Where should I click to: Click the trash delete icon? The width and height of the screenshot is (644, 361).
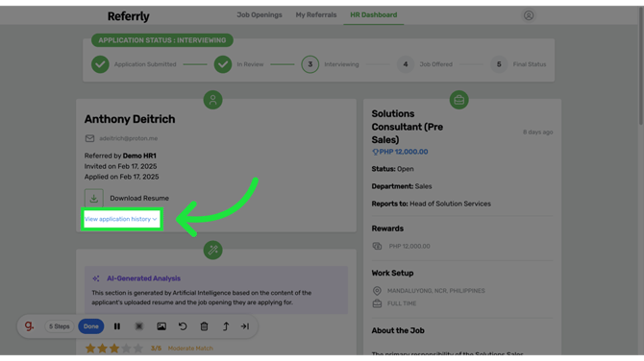204,326
